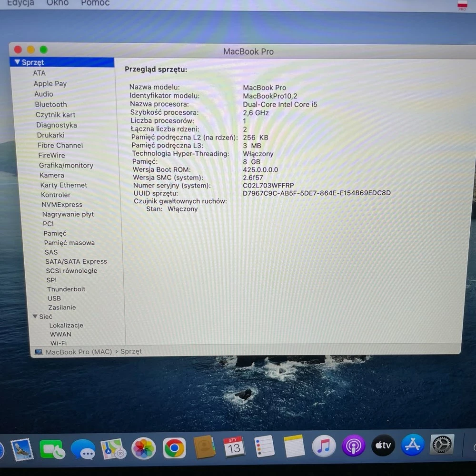Open the Messages app icon
Screen dimensions: 476x476
[83, 449]
